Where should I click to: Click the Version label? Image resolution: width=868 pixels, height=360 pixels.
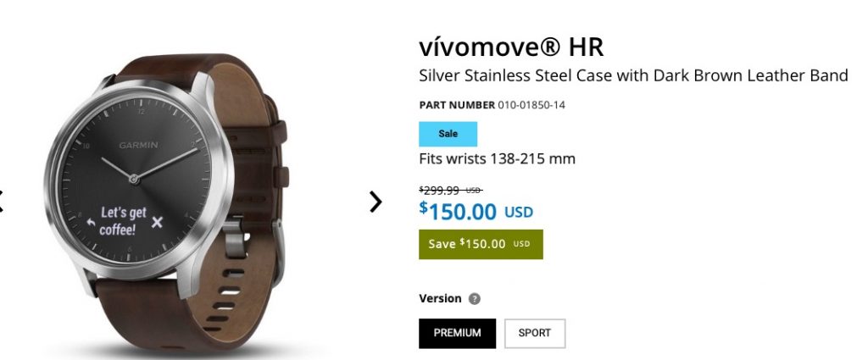[440, 299]
